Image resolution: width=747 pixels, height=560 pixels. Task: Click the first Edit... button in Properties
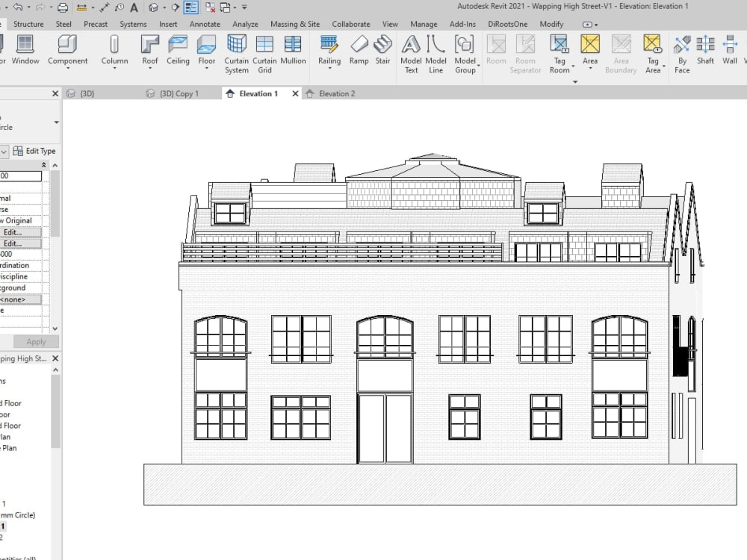tap(20, 232)
